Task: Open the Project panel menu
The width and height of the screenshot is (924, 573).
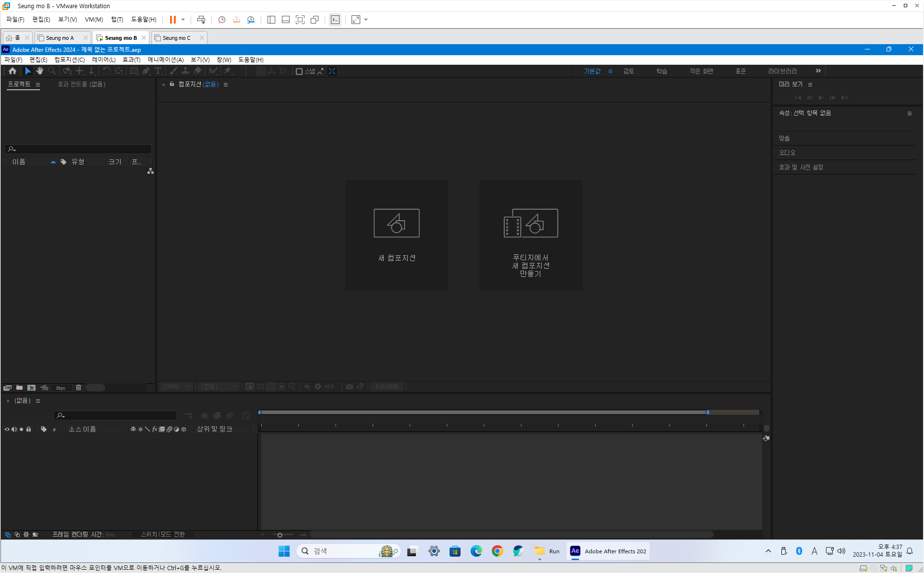Action: click(38, 84)
